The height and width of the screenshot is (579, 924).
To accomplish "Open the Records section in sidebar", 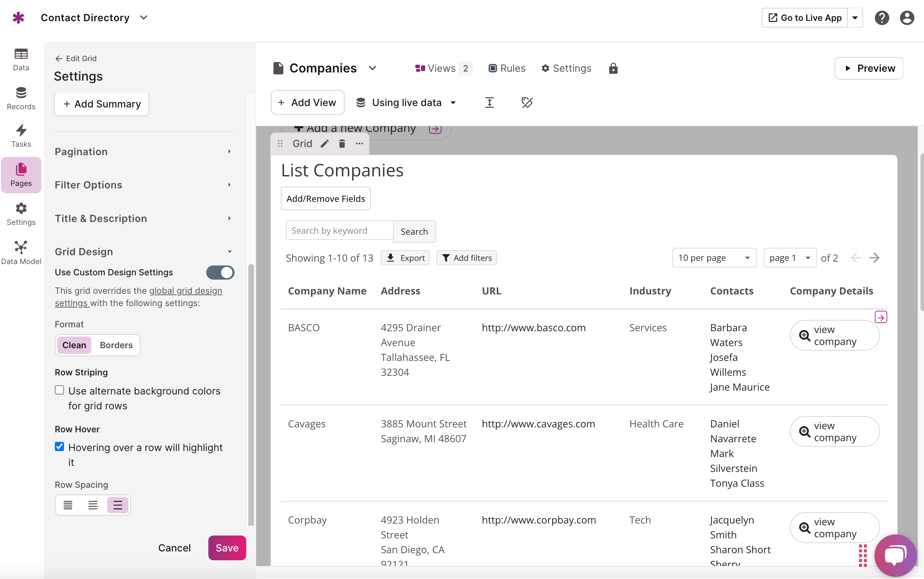I will click(21, 99).
